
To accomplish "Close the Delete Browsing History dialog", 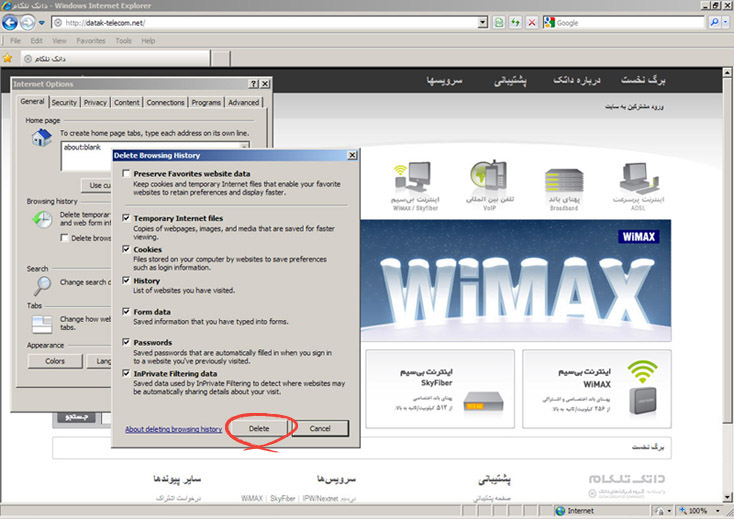I will tap(352, 155).
